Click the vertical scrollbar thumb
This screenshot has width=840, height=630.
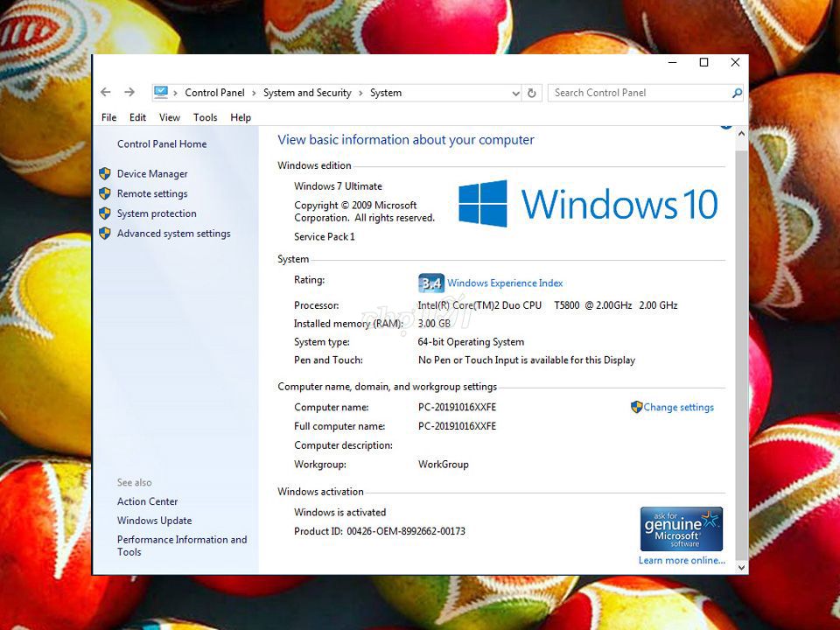click(x=741, y=353)
